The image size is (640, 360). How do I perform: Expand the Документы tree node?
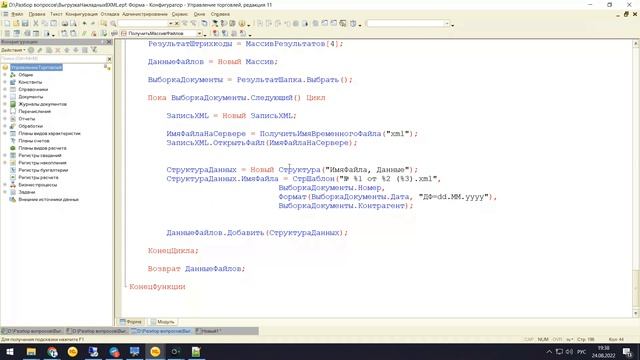(5, 97)
